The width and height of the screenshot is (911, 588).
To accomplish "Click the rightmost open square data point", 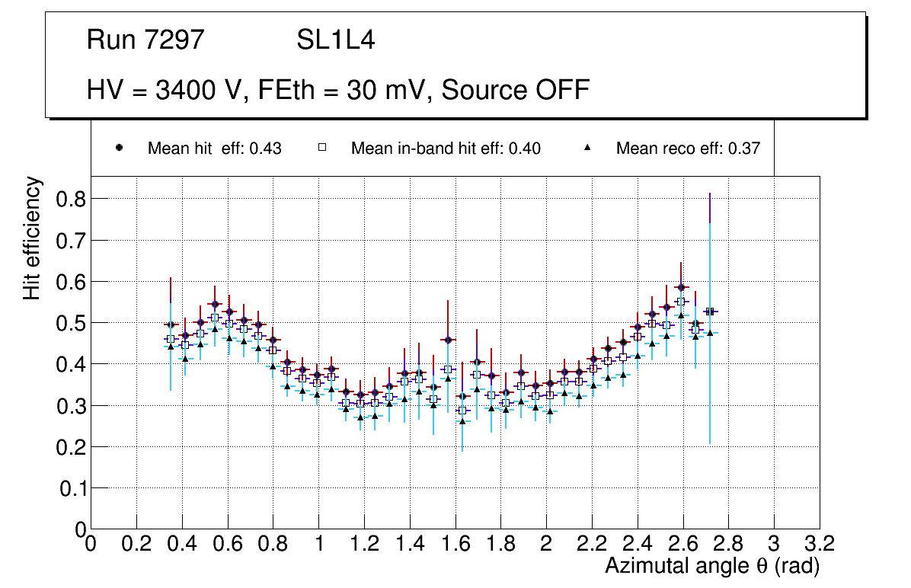I will pos(709,312).
